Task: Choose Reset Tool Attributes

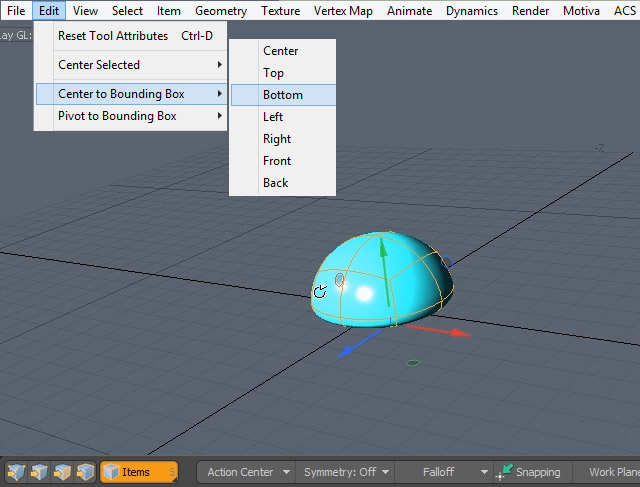Action: pos(131,36)
